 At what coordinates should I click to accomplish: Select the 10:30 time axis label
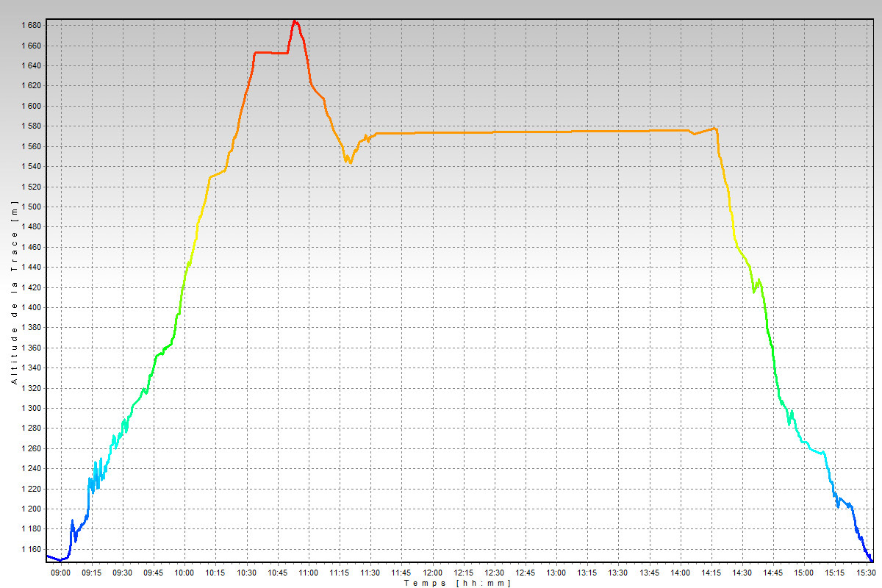246,573
